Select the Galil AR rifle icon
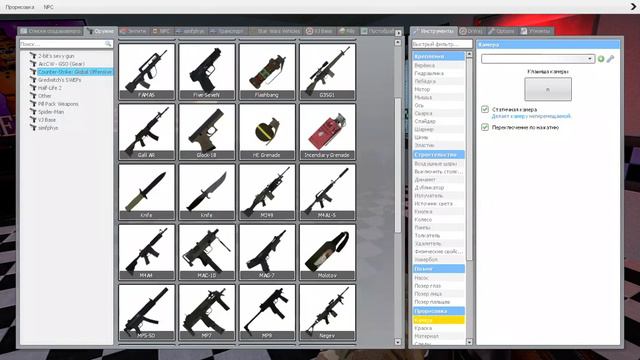This screenshot has height=360, width=640. click(147, 131)
